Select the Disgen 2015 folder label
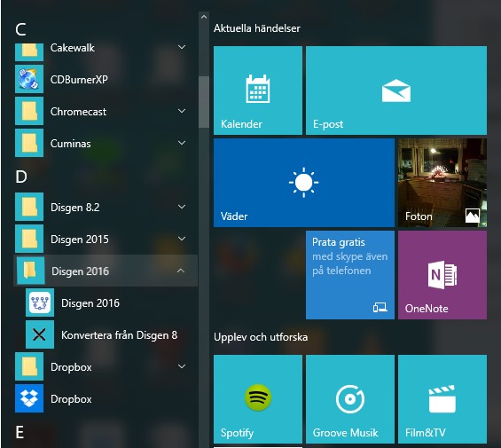501x448 pixels. click(x=80, y=240)
